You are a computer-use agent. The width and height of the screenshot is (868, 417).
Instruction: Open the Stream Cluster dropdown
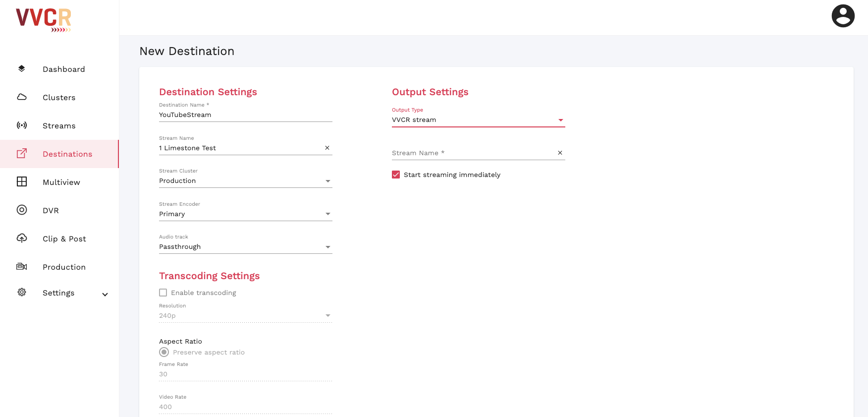[245, 181]
